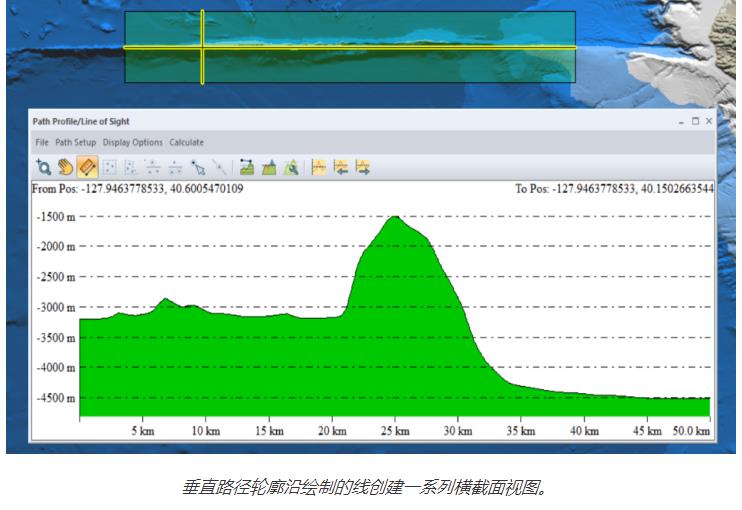Select the Pan hand tool
The image size is (742, 510).
[65, 167]
